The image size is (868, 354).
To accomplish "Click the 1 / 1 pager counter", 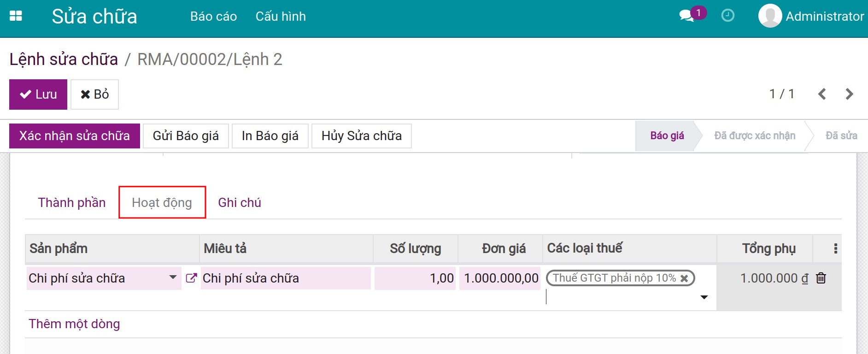I will (x=782, y=94).
